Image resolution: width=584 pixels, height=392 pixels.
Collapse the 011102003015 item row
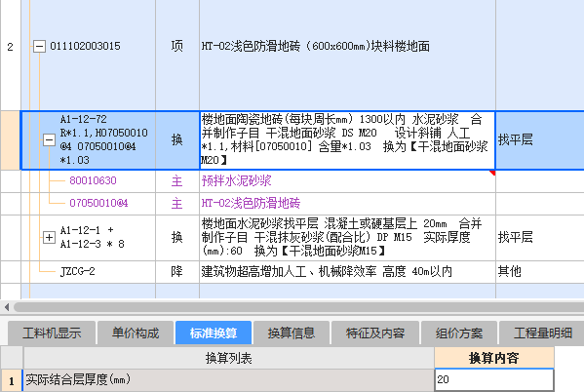39,47
